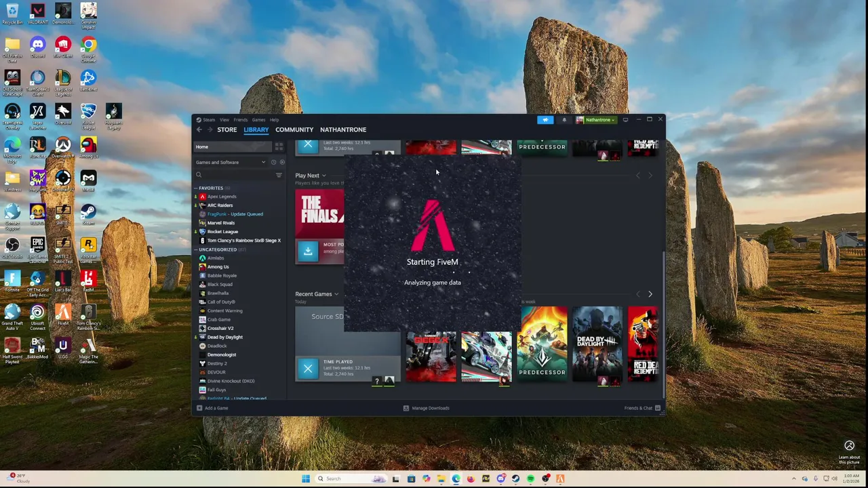This screenshot has width=868, height=488.
Task: Go to the COMMUNITY tab
Action: 294,129
